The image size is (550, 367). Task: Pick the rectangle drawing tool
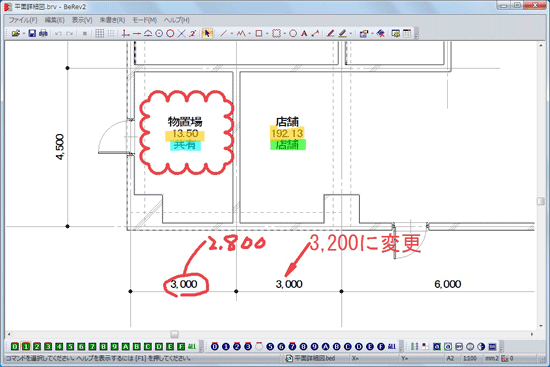click(x=259, y=33)
